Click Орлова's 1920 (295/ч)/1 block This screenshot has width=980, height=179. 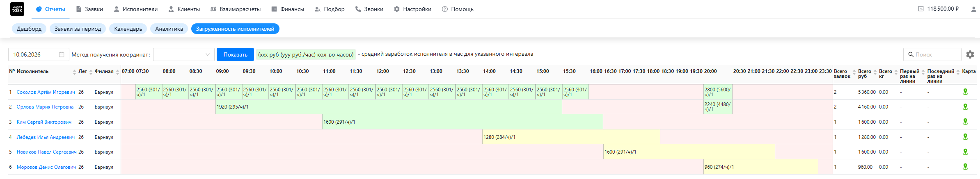(x=389, y=107)
